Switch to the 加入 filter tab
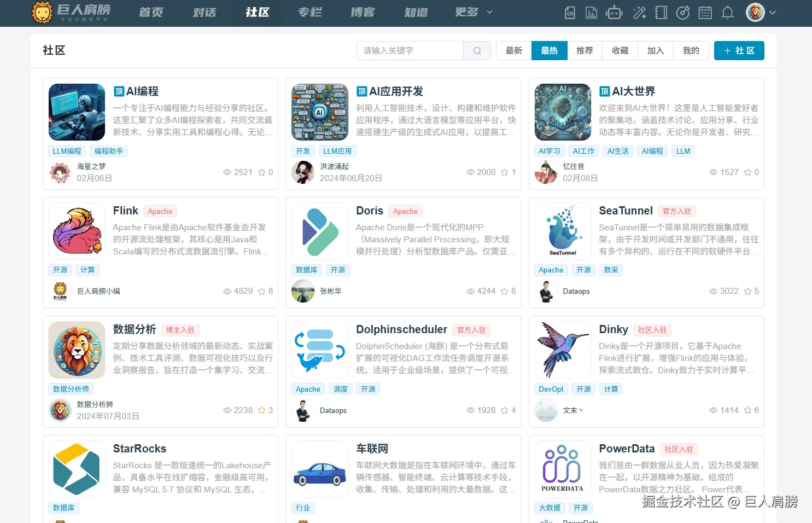This screenshot has width=812, height=523. click(x=656, y=51)
